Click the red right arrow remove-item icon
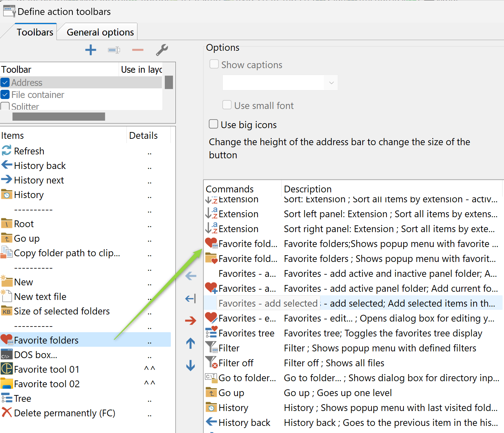This screenshot has height=433, width=504. 191,321
